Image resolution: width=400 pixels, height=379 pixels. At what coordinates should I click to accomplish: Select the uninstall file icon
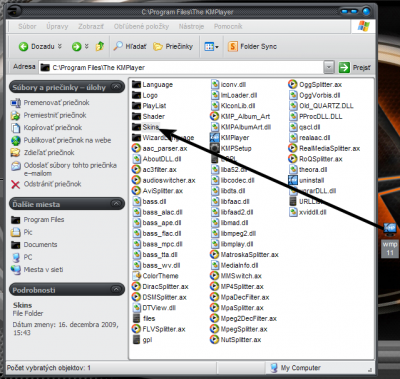(x=293, y=180)
